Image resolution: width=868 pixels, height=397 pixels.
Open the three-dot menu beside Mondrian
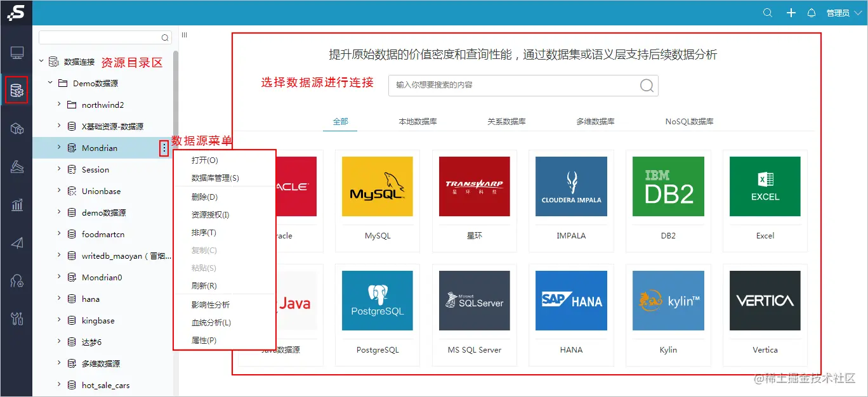coord(164,148)
